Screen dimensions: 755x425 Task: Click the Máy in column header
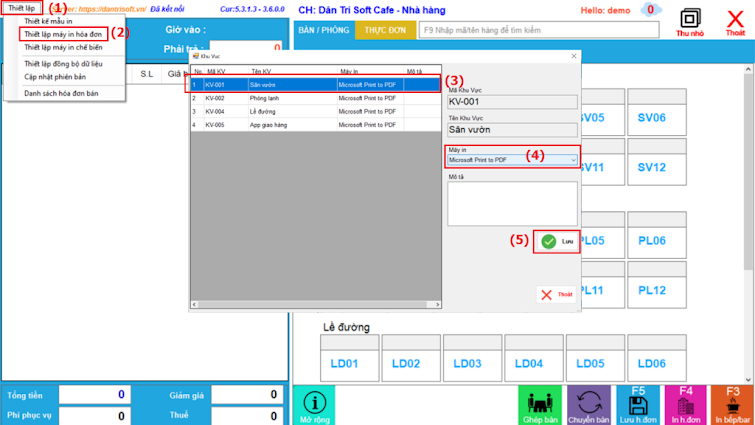click(370, 71)
